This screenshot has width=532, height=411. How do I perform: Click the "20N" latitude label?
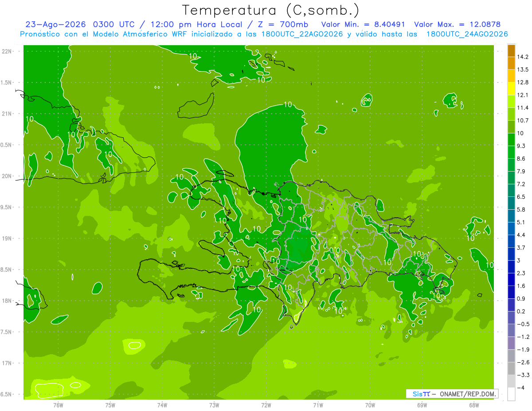click(x=7, y=176)
